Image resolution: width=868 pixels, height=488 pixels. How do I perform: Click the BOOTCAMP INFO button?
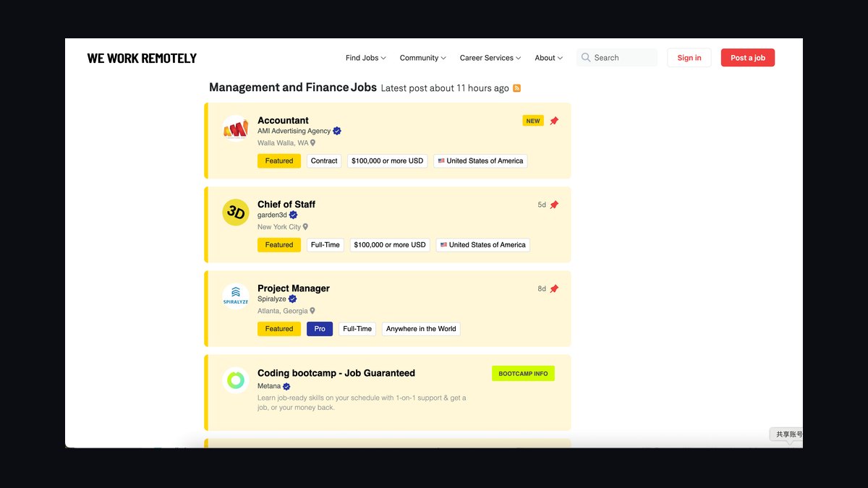click(523, 373)
